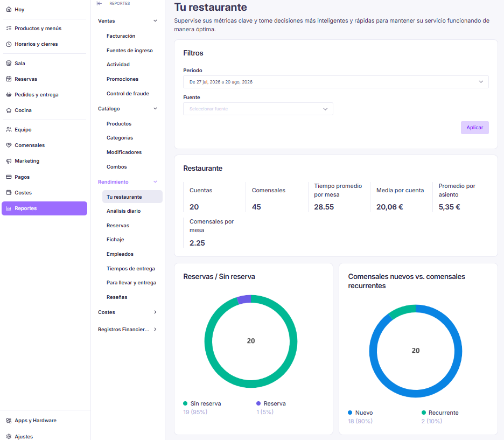Open the Promociones report

click(122, 79)
